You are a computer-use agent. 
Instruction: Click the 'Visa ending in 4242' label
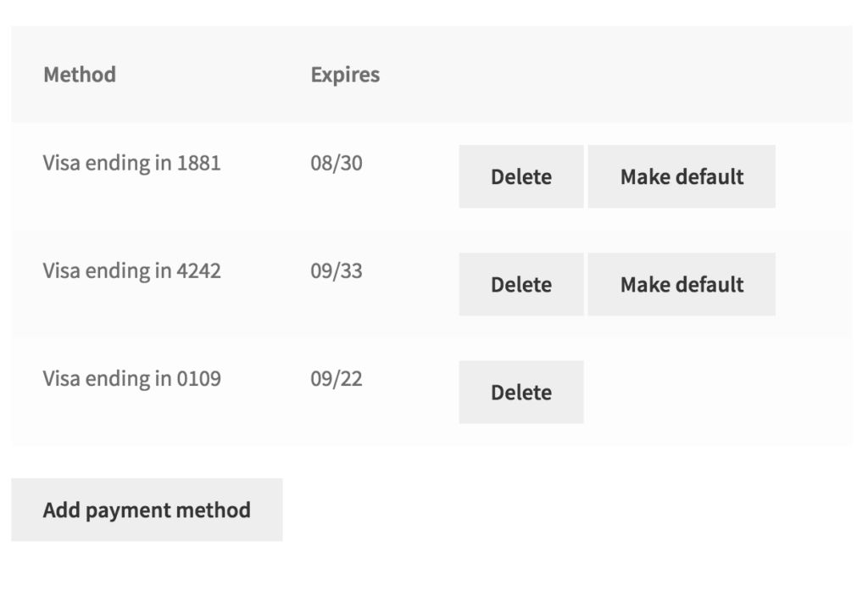131,270
